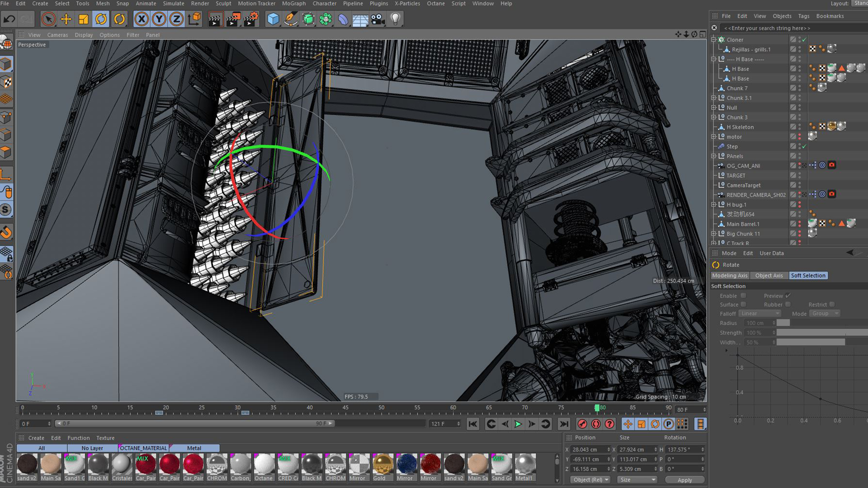Open the MoGraph array/cloner icon
868x488 pixels.
(x=325, y=19)
